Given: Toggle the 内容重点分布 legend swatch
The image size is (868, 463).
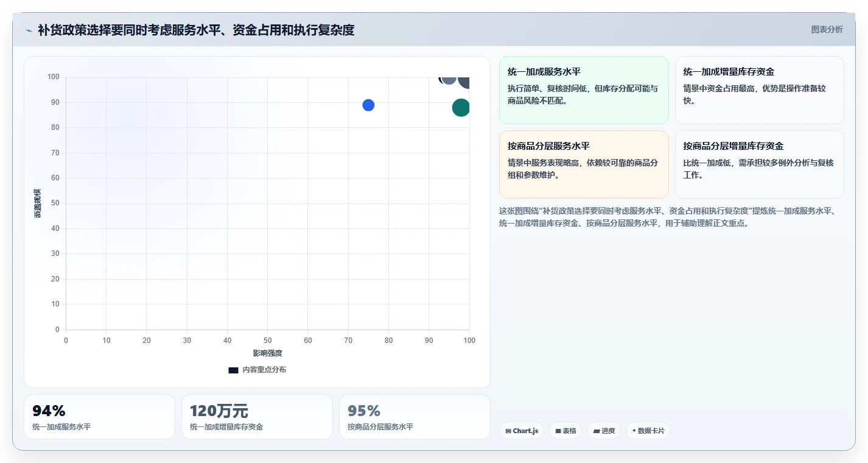Looking at the screenshot, I should coord(233,370).
